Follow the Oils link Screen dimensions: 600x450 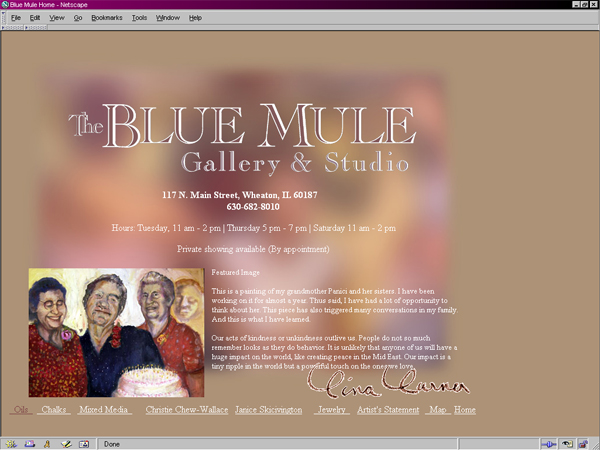(21, 409)
